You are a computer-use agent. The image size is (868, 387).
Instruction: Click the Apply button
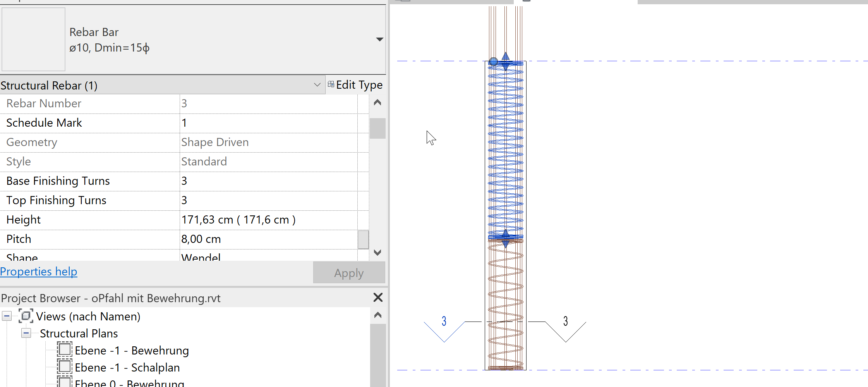(x=348, y=272)
